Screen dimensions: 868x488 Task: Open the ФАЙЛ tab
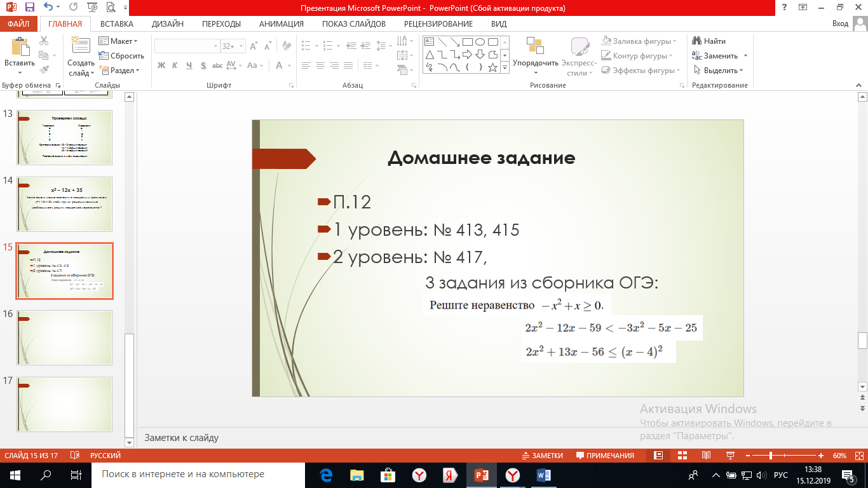(19, 24)
